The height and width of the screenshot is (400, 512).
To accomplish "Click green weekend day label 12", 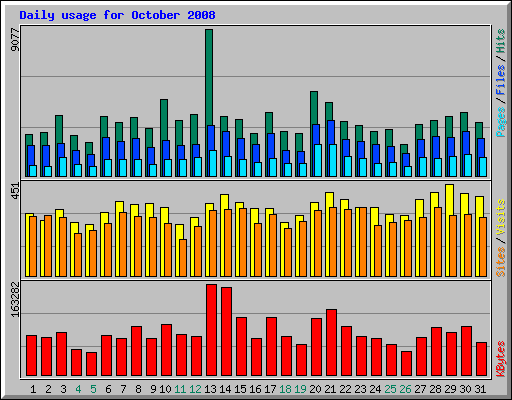I will tap(195, 389).
